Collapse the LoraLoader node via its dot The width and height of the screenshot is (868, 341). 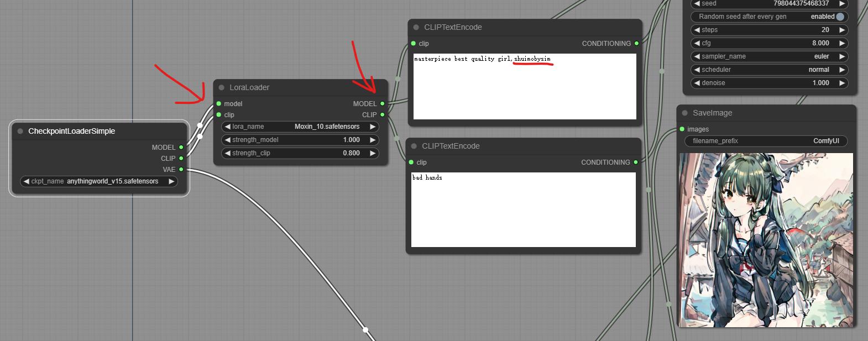pos(222,87)
